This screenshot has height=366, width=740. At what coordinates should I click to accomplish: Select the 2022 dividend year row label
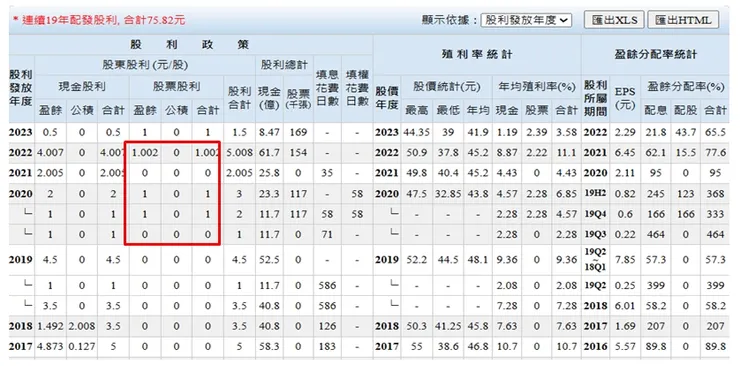(x=20, y=153)
